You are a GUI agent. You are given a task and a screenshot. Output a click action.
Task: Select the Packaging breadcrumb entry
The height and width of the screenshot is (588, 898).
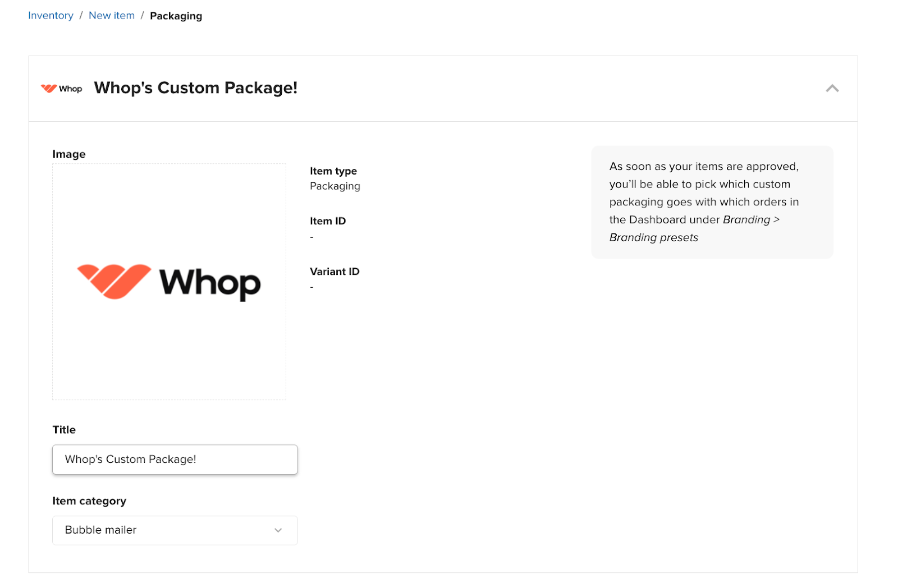pyautogui.click(x=176, y=16)
